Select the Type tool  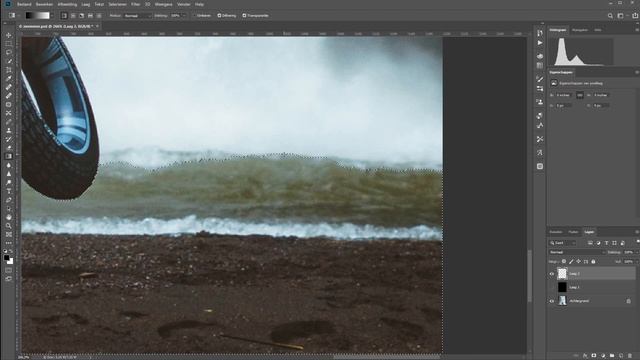point(9,191)
